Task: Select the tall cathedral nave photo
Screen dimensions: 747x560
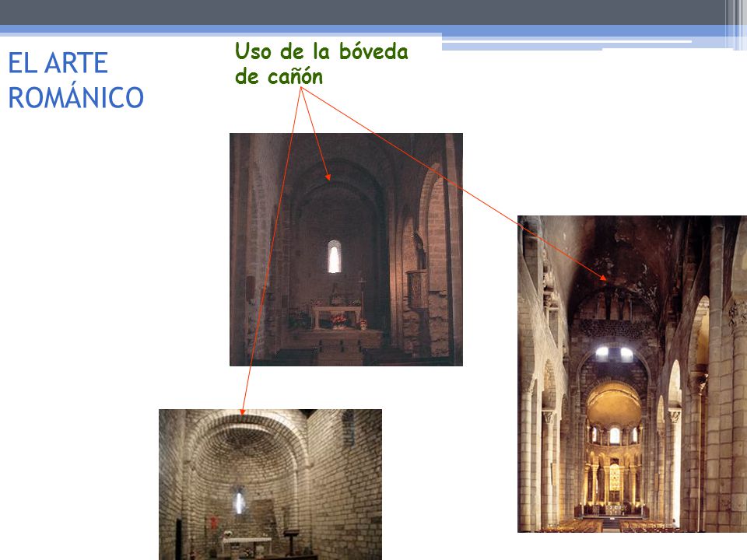Action: pos(632,374)
